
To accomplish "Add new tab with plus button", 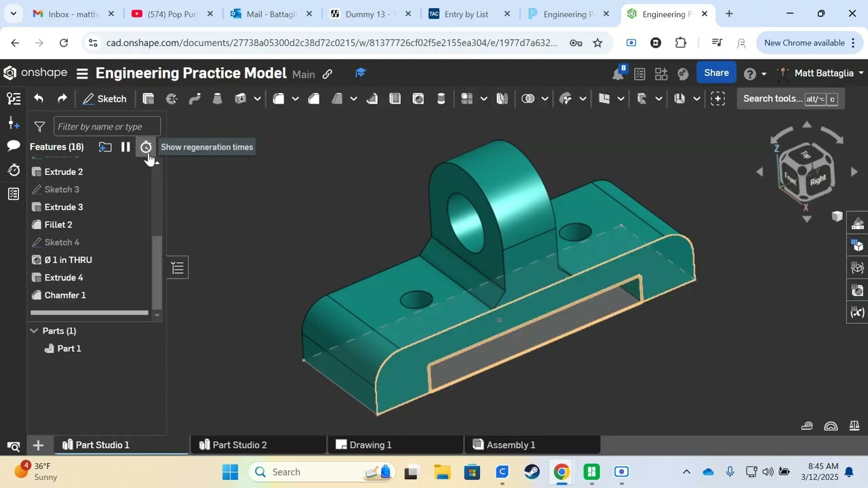I will coord(39,445).
